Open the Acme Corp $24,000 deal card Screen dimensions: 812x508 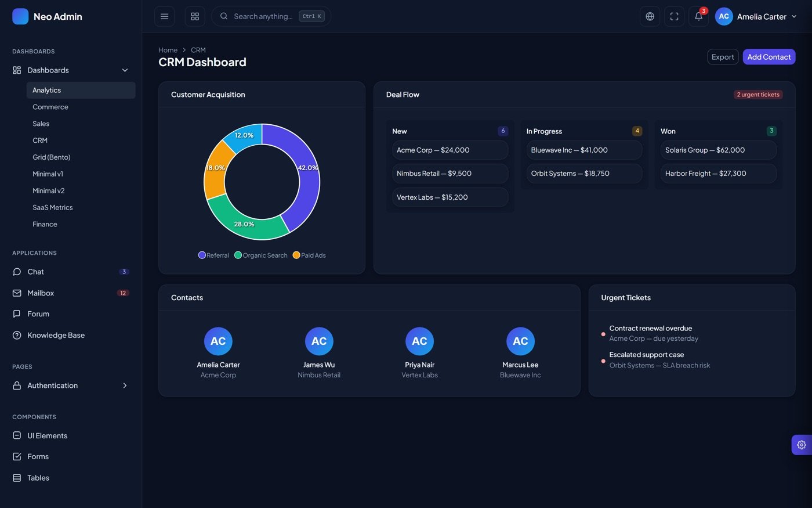point(450,150)
